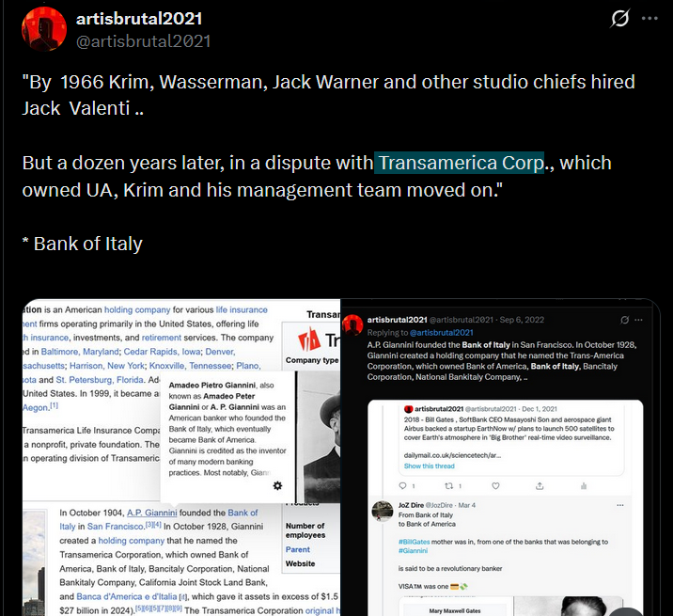This screenshot has height=616, width=673.
Task: Open the three-dot more menu at top
Action: [650, 19]
